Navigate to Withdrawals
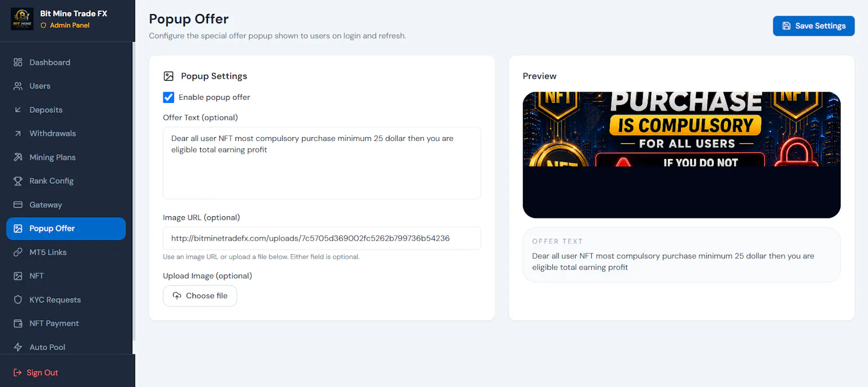This screenshot has height=387, width=868. click(x=66, y=133)
